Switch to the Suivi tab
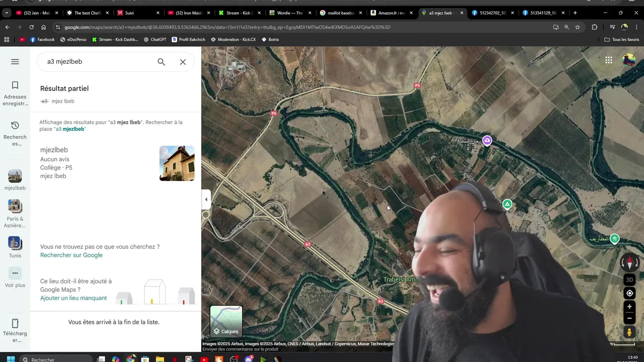The image size is (644, 362). (137, 13)
